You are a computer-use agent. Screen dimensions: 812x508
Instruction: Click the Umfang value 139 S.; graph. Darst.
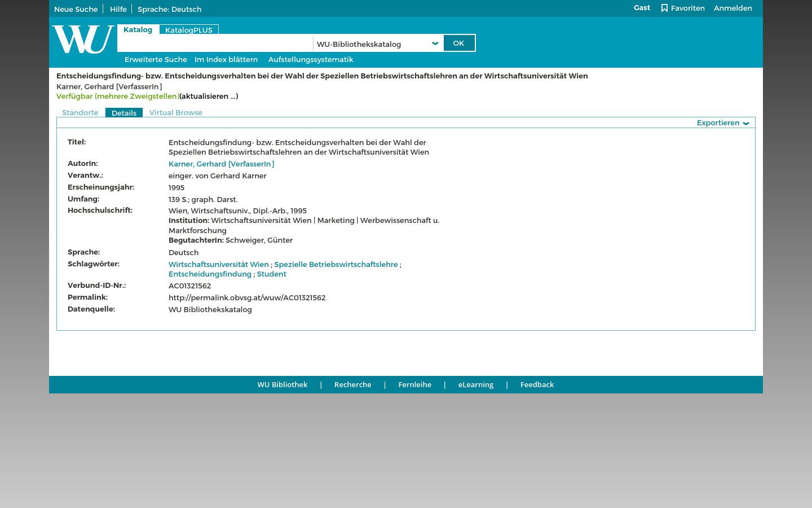[x=203, y=199]
